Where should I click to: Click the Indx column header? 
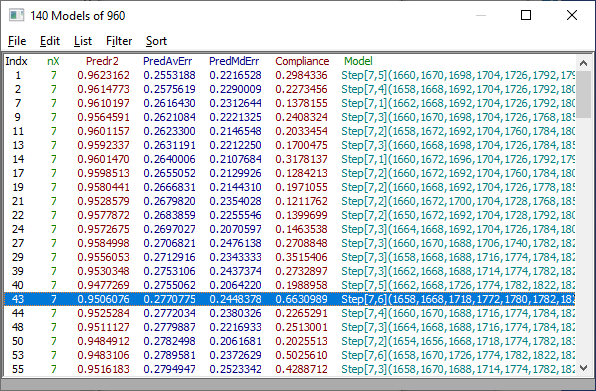[x=16, y=61]
